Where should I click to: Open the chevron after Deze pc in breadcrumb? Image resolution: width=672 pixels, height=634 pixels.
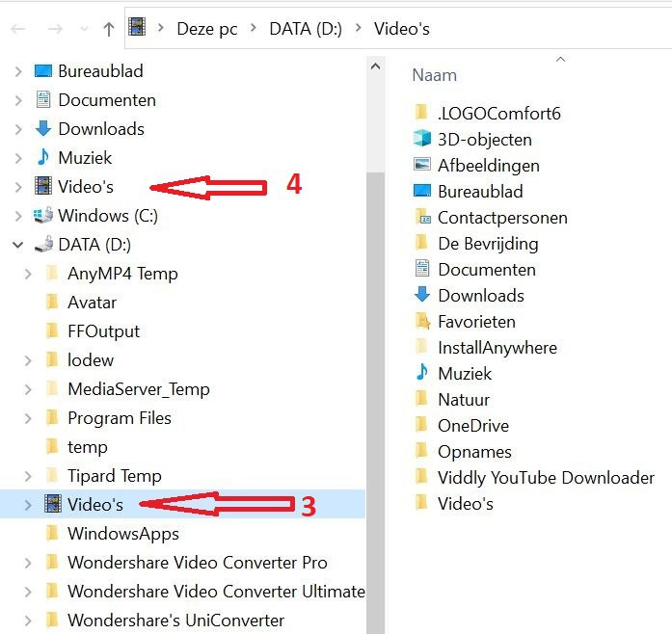(x=254, y=28)
